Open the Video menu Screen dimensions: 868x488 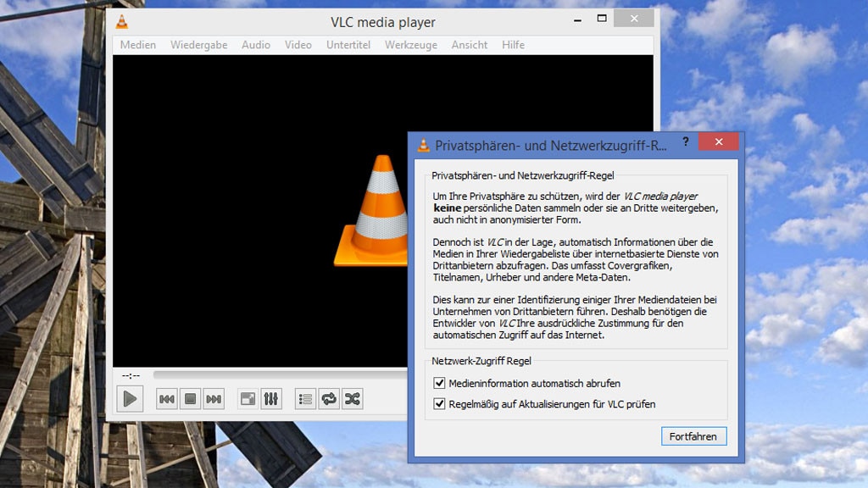(x=298, y=45)
